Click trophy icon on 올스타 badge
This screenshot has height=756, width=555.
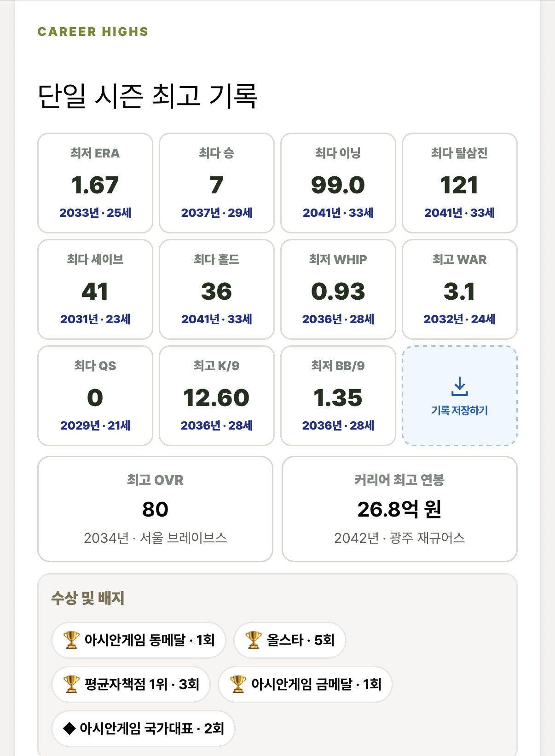(254, 640)
